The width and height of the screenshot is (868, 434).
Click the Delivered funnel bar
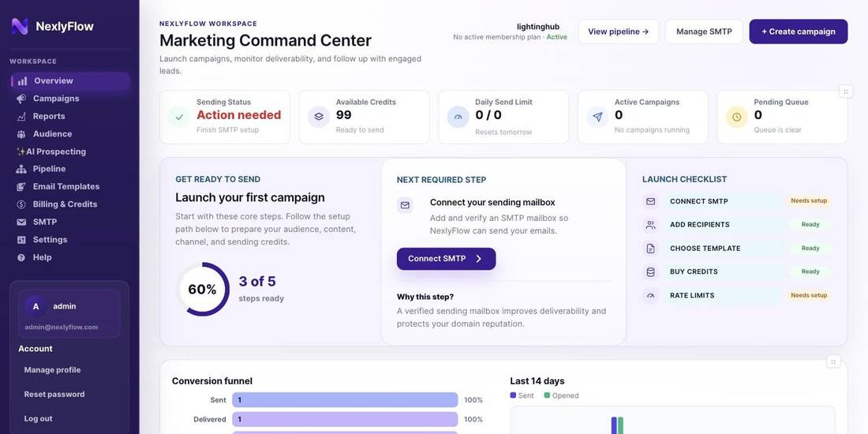[x=345, y=420]
